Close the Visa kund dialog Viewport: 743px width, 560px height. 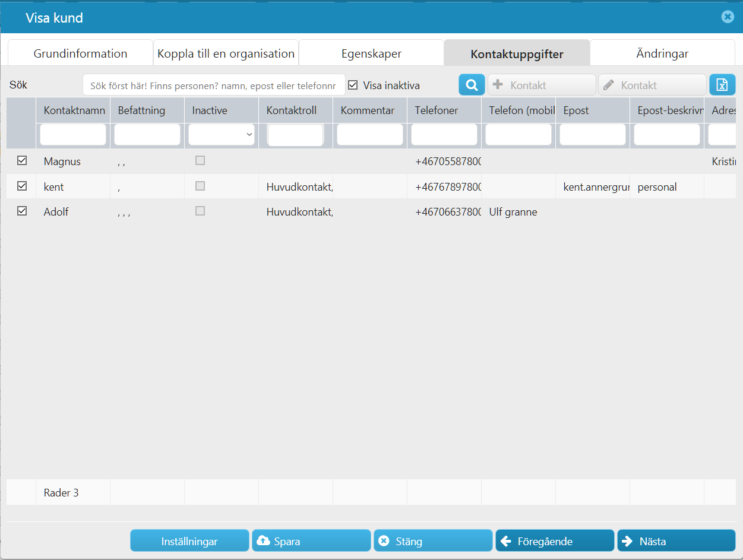(728, 17)
